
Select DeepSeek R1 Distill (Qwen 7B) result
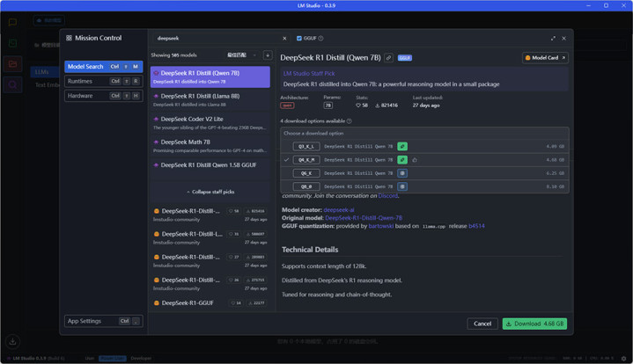pyautogui.click(x=210, y=76)
